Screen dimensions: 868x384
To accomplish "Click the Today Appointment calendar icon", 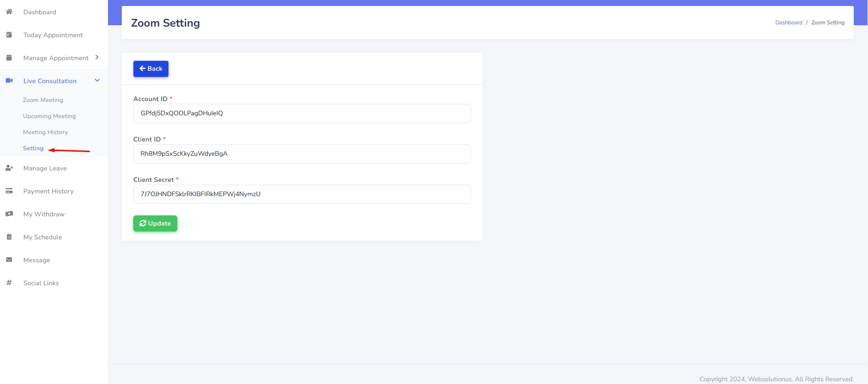I will (9, 35).
